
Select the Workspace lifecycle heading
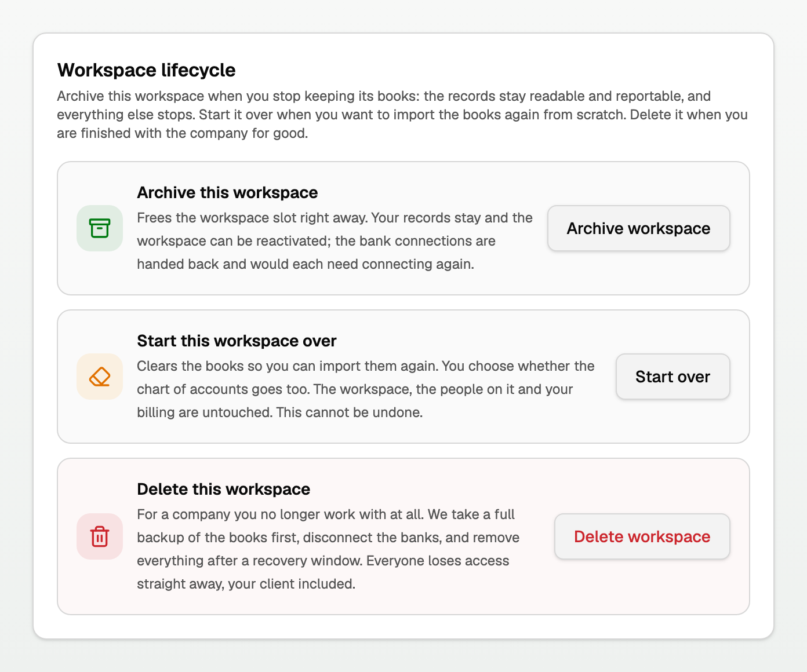146,70
